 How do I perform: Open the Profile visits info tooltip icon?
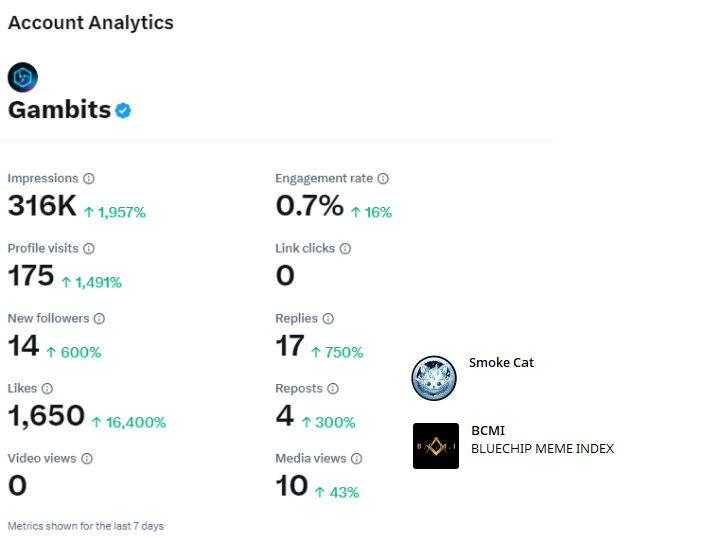coord(89,248)
